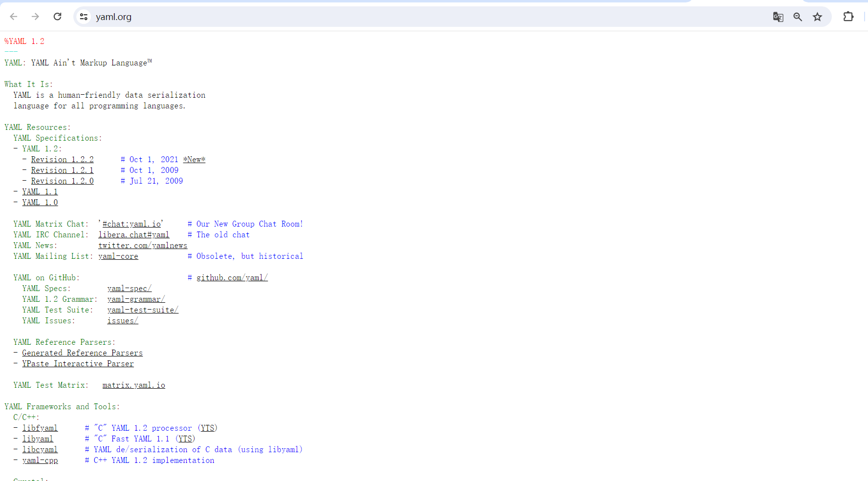868x481 pixels.
Task: Click the 'C/C++:' label
Action: [x=26, y=418]
